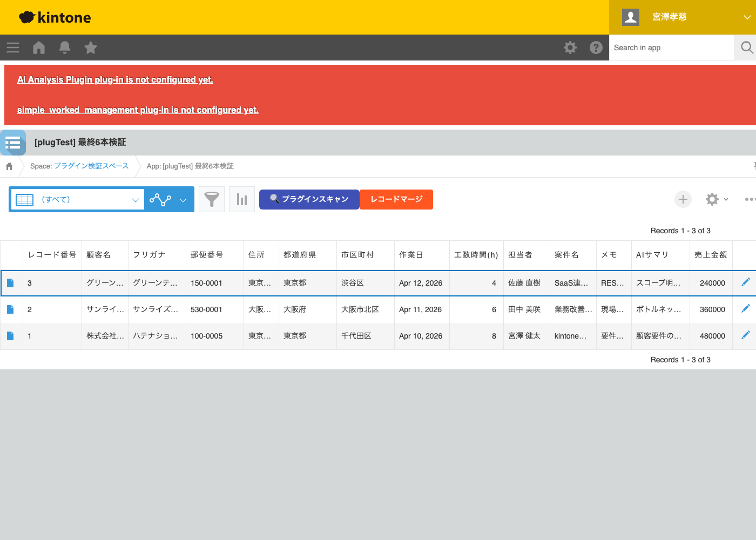
Task: Open the help question mark icon
Action: click(596, 48)
